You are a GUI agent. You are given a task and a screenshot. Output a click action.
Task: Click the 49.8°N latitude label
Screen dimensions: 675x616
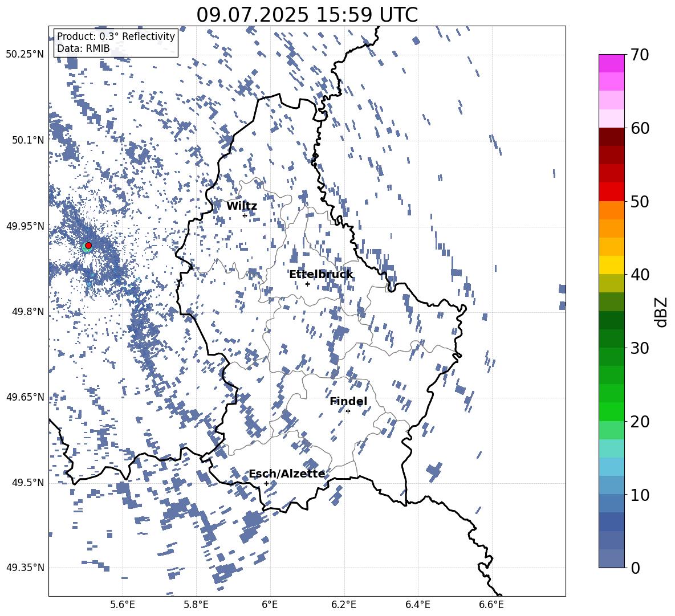coord(28,312)
